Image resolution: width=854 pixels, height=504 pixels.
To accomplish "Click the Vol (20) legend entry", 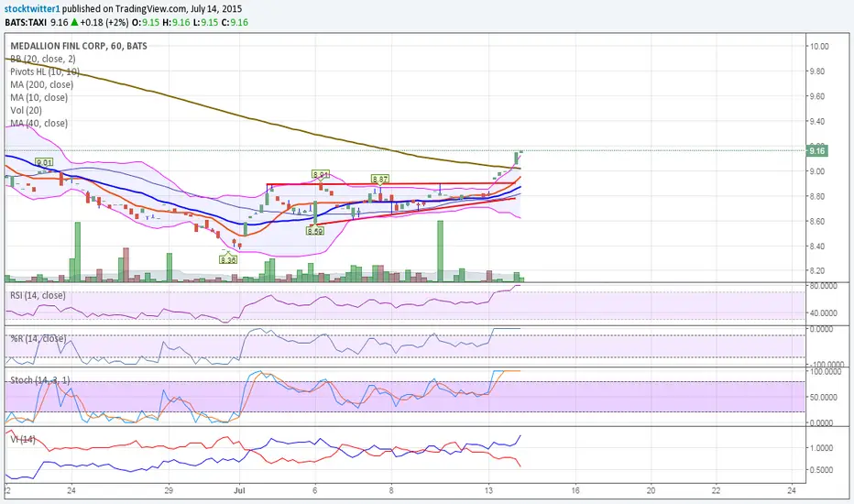I will [27, 111].
